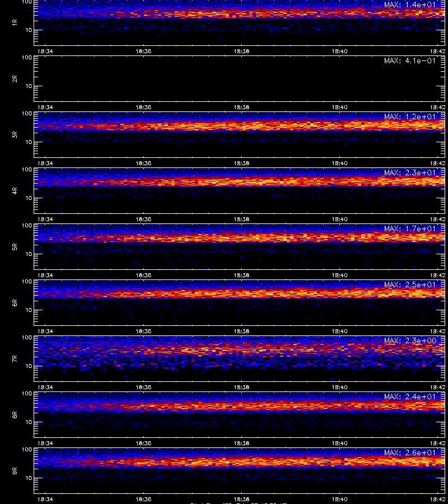Select the MAX: 1.7e+01 annotation
This screenshot has height=504, width=448.
[x=410, y=228]
